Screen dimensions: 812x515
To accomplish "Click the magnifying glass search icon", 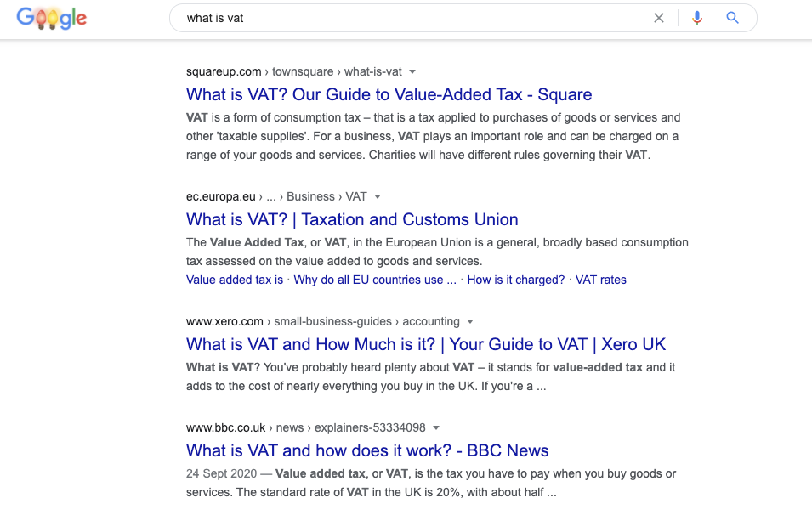I will 732,18.
